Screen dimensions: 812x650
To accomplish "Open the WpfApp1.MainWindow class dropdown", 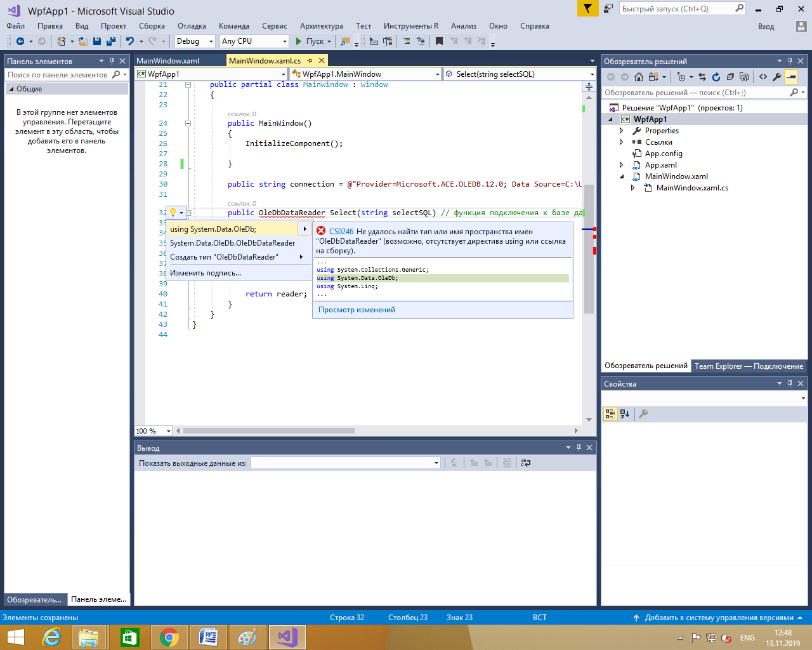I will 365,74.
